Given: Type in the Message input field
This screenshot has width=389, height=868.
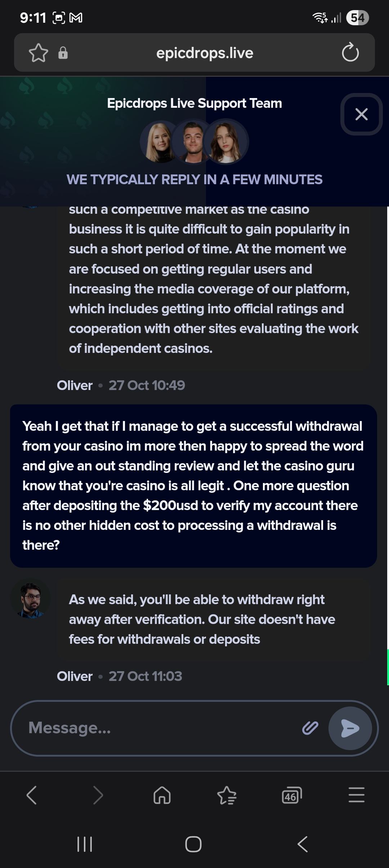Looking at the screenshot, I should coord(162,728).
